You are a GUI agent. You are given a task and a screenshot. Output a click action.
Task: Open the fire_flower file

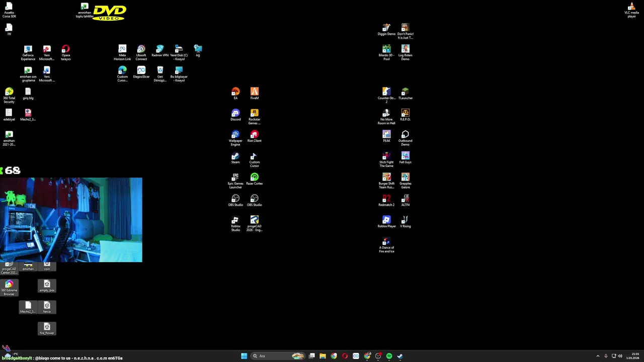pyautogui.click(x=47, y=329)
